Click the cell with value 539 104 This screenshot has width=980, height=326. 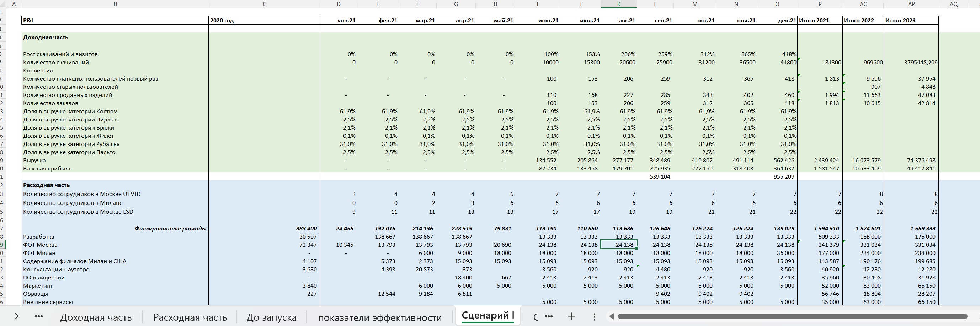click(655, 177)
